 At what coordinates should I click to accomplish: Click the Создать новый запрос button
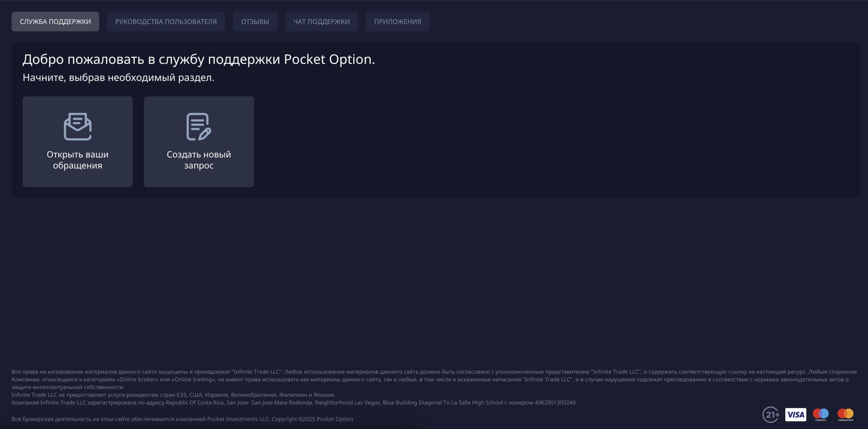coord(198,160)
